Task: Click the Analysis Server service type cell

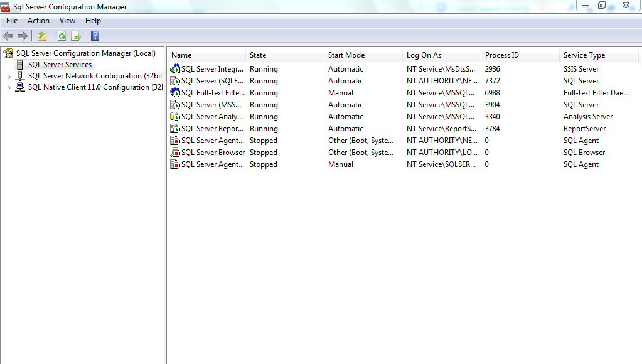Action: (588, 117)
